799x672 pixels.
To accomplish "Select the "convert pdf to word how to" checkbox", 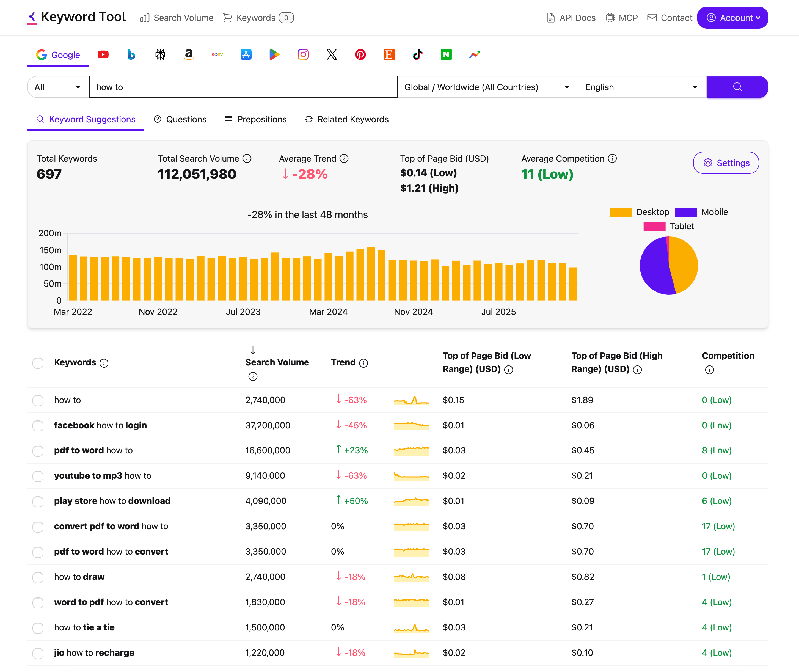I will (x=38, y=527).
